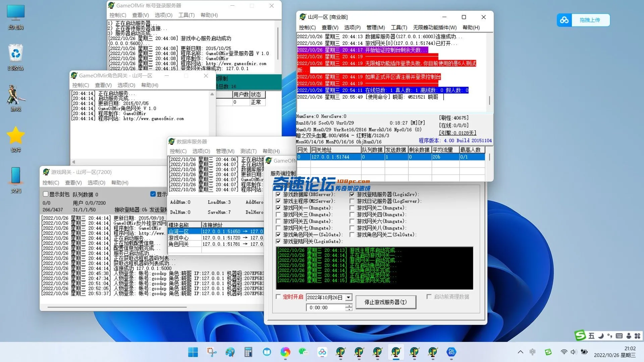Viewport: 644px width, 362px height.
Task: Select the 文档 desktop icon
Action: 16,180
